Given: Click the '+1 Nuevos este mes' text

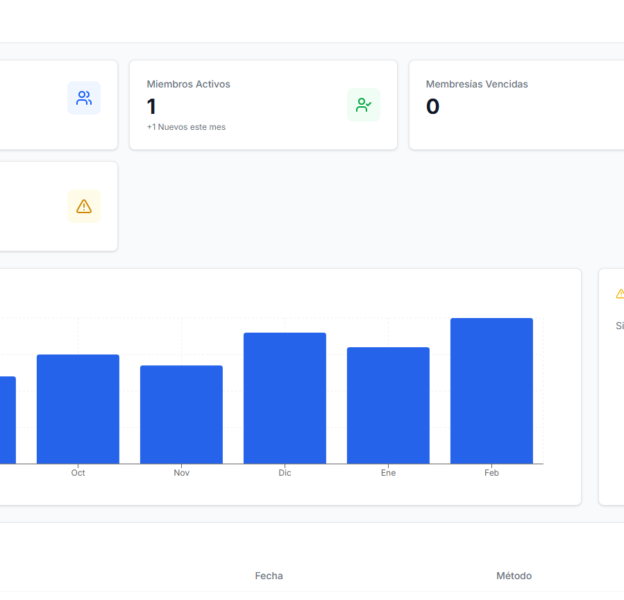Looking at the screenshot, I should tap(186, 127).
